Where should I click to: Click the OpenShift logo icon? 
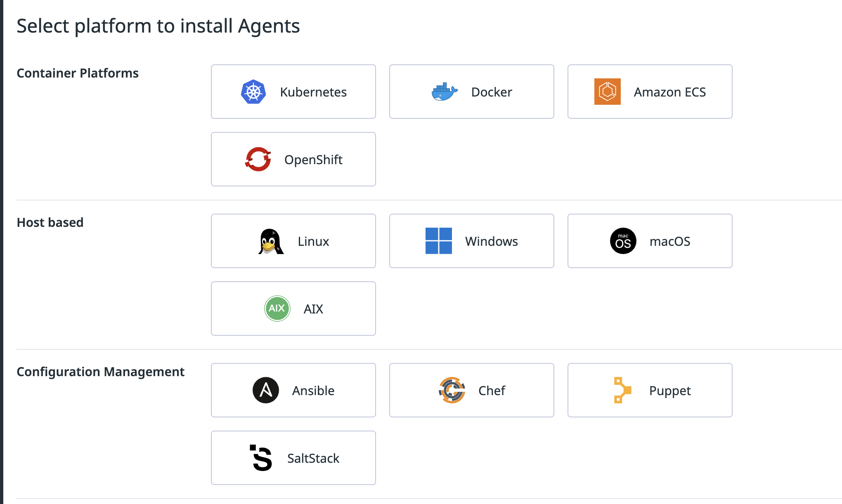[x=258, y=159]
